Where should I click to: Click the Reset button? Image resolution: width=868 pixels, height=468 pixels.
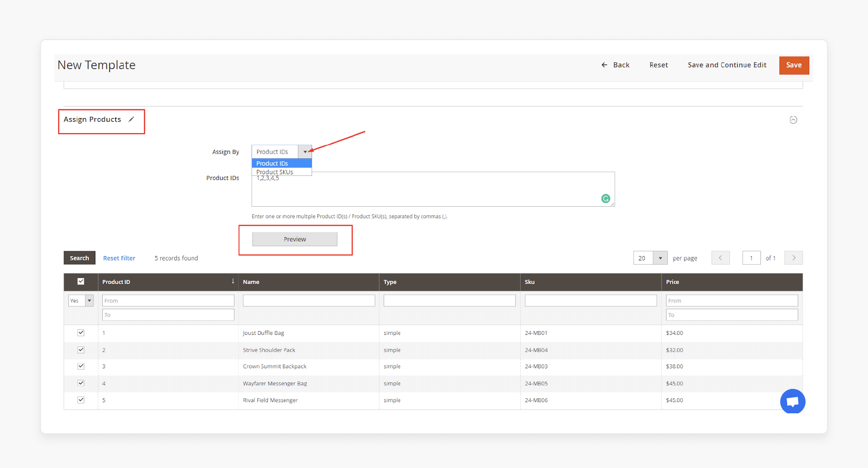click(x=658, y=65)
